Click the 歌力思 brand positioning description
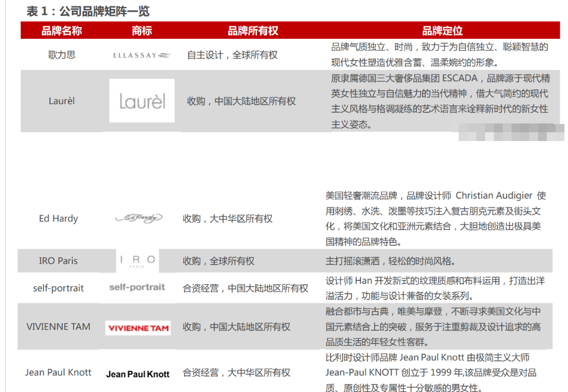Viewport: 568px width, 392px height. pos(440,55)
